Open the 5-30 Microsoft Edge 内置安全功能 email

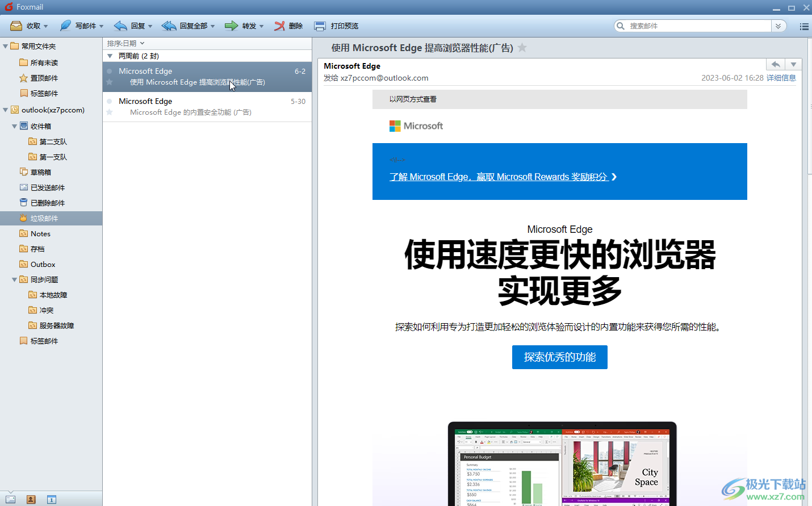point(207,107)
